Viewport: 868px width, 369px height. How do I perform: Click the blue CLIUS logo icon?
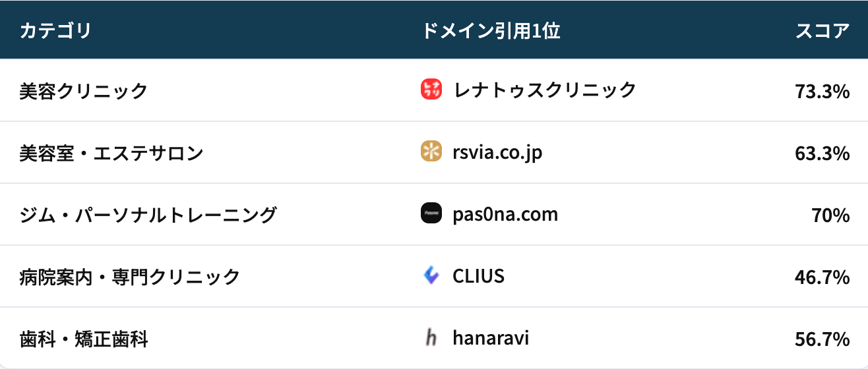tap(431, 276)
